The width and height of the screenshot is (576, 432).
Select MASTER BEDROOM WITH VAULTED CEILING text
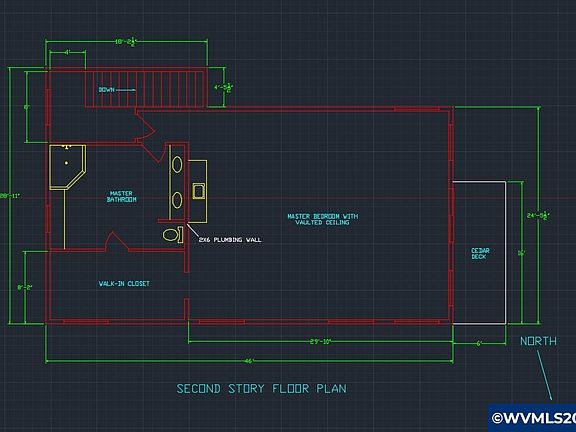point(323,219)
